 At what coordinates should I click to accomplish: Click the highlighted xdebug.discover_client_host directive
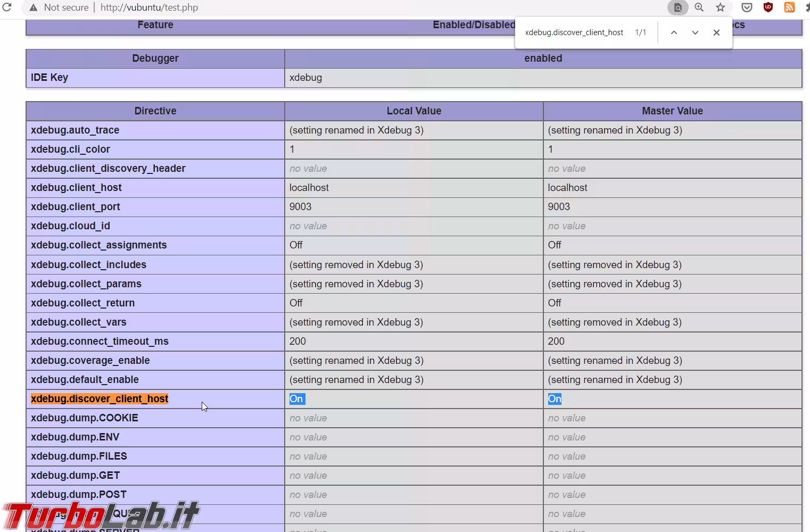(100, 399)
